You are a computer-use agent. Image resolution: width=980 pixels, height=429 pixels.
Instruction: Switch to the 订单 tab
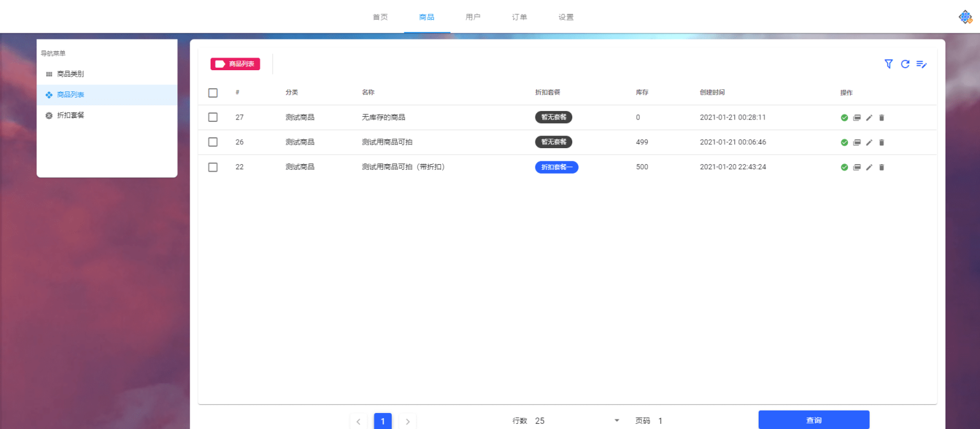[519, 17]
